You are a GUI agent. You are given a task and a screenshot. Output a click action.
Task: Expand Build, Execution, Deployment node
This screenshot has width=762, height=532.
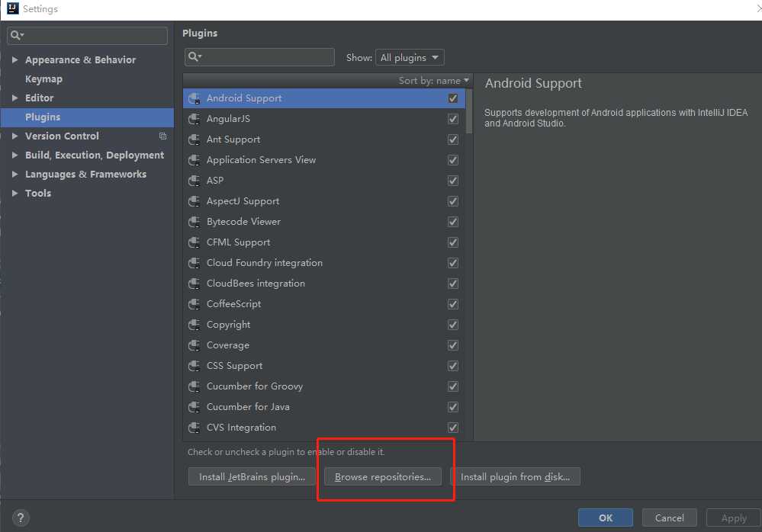point(14,155)
